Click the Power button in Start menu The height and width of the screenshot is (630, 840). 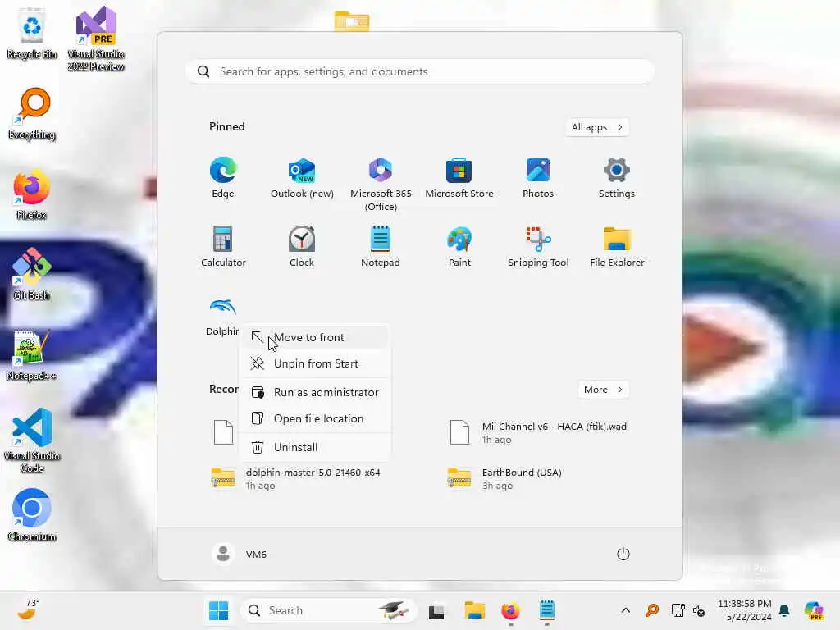click(623, 554)
